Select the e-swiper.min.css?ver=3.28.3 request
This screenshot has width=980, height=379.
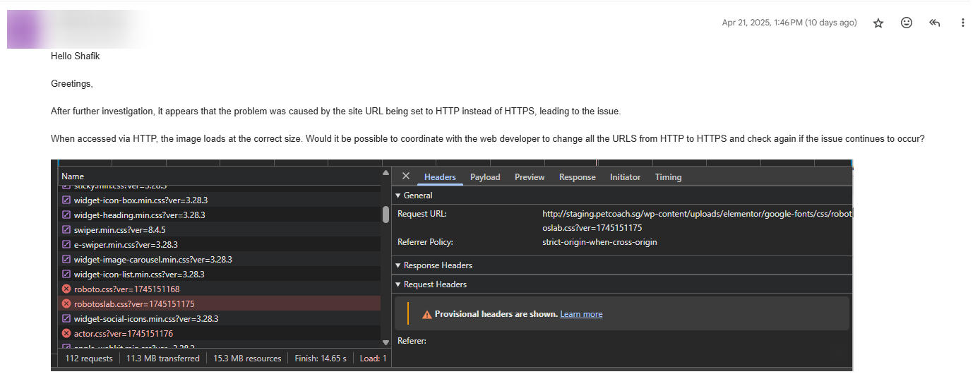pos(219,245)
